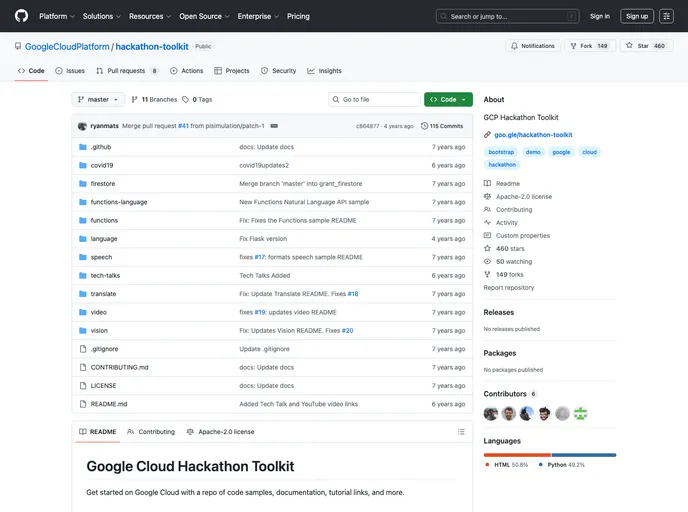
Task: View the 115 Commits history
Action: pos(442,126)
